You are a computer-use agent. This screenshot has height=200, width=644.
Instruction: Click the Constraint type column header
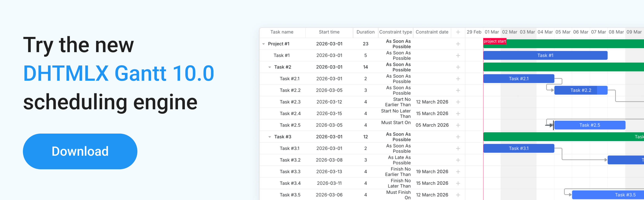[395, 32]
